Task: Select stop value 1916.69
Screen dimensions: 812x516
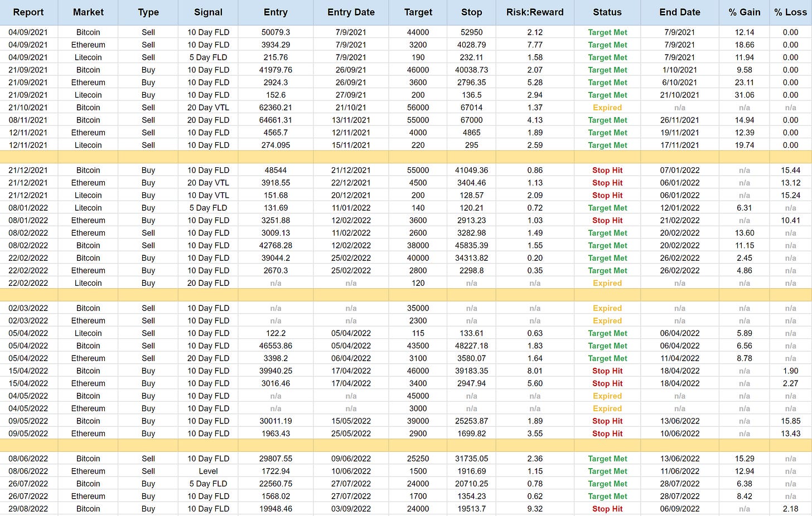Action: tap(471, 471)
